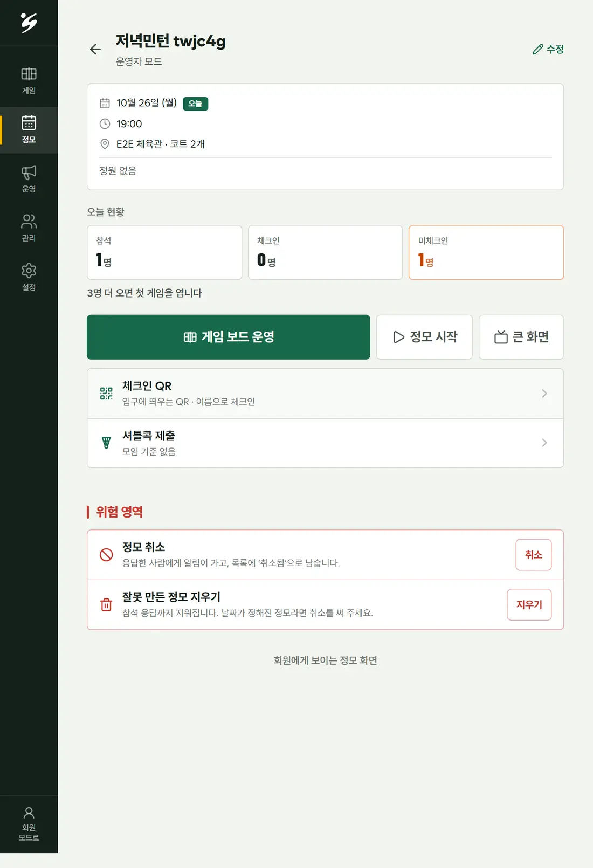
Task: Click the 위험 영역 heading
Action: 120,512
